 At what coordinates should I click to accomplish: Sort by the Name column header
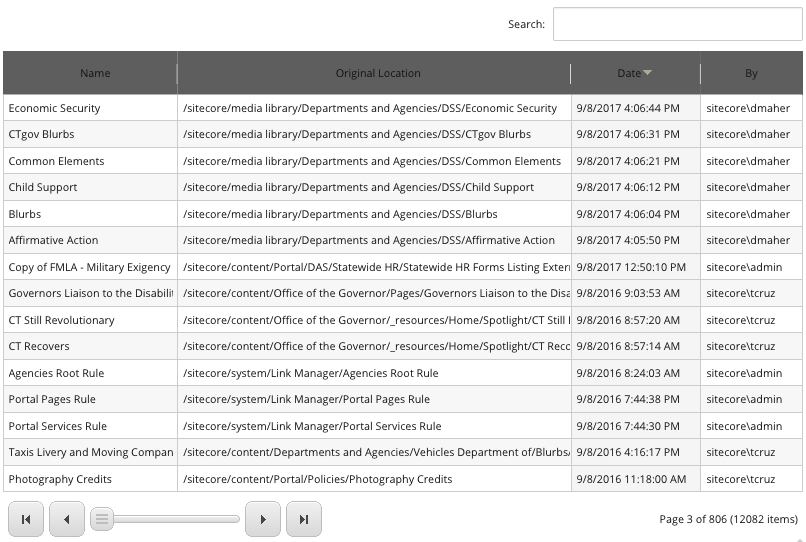95,73
